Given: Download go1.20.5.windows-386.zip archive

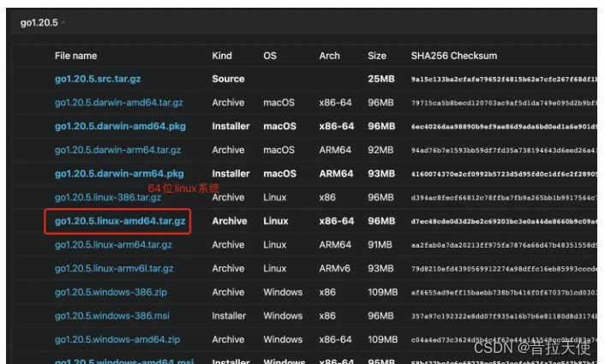Looking at the screenshot, I should tap(111, 292).
